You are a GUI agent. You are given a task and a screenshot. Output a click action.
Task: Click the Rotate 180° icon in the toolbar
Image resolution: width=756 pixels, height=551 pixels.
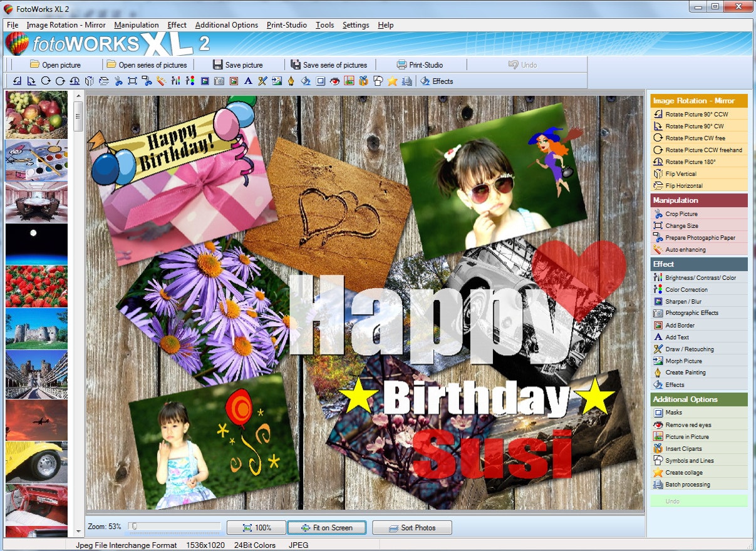[x=75, y=81]
